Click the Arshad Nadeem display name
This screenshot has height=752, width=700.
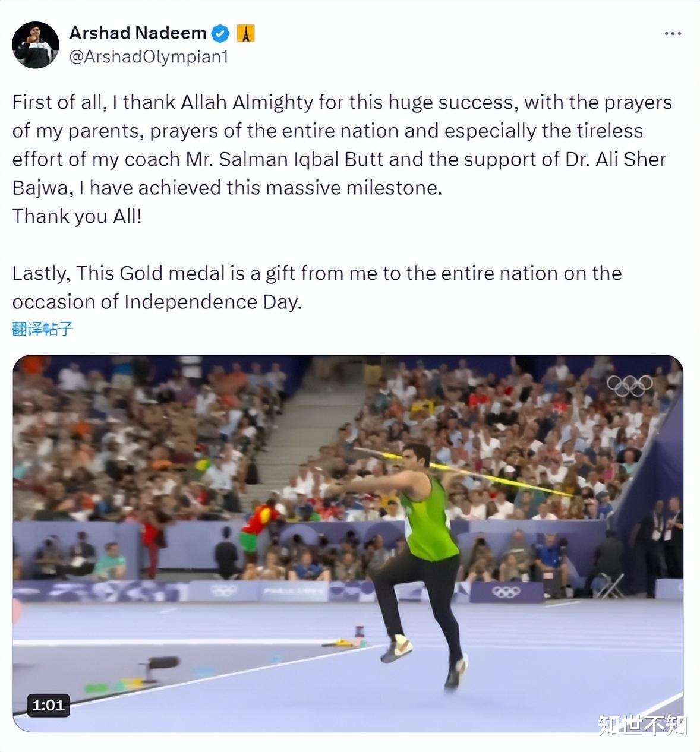pos(138,33)
